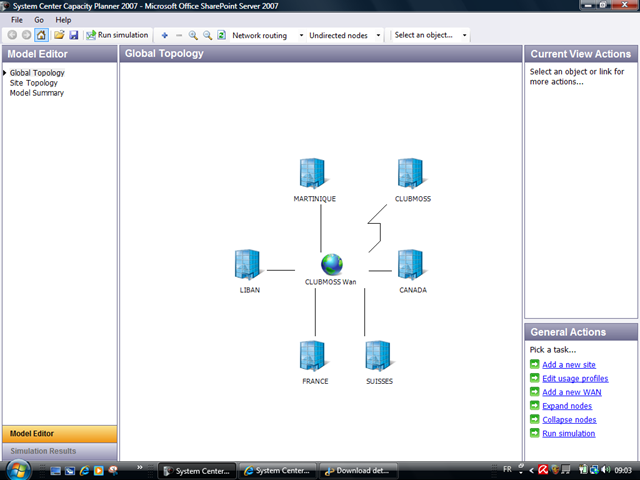The image size is (640, 480).
Task: Click green arrow icon beside Add a new WAN
Action: coord(535,392)
